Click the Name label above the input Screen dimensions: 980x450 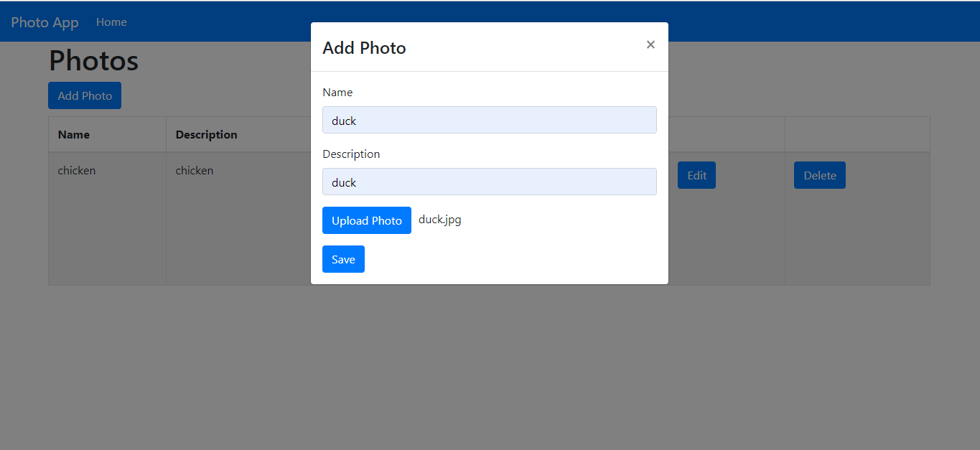pyautogui.click(x=337, y=92)
